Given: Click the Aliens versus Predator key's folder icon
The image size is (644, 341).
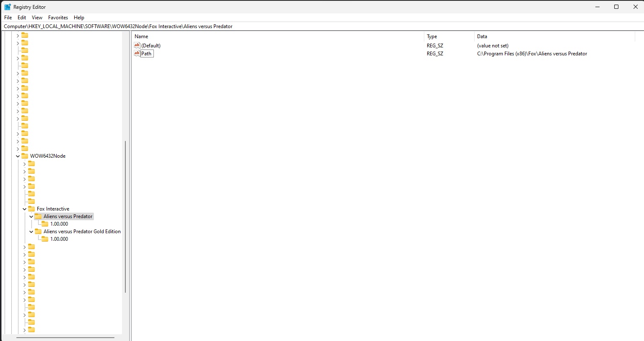Looking at the screenshot, I should (38, 216).
